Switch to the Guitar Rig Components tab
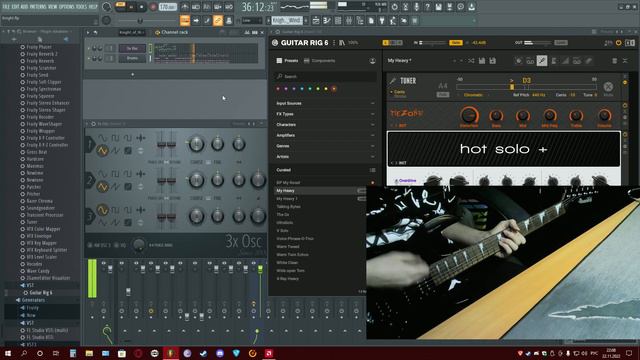The image size is (640, 360). coord(320,61)
